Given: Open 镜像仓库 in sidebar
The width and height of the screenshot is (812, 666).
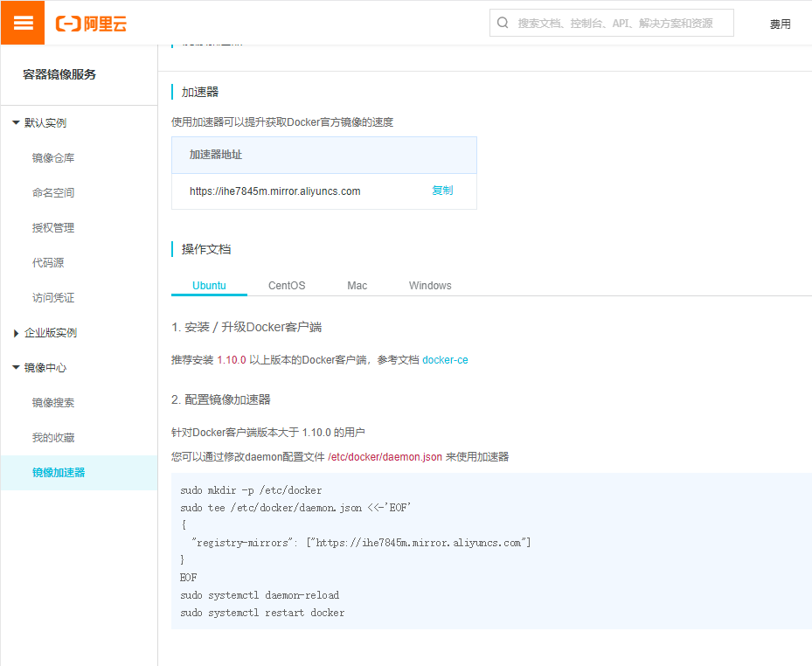Looking at the screenshot, I should (x=53, y=158).
